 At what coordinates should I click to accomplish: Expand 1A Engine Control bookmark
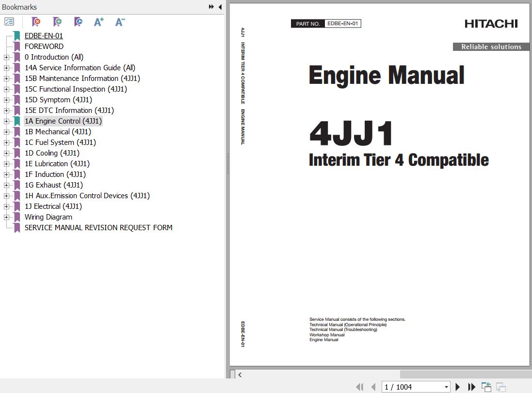pos(6,121)
